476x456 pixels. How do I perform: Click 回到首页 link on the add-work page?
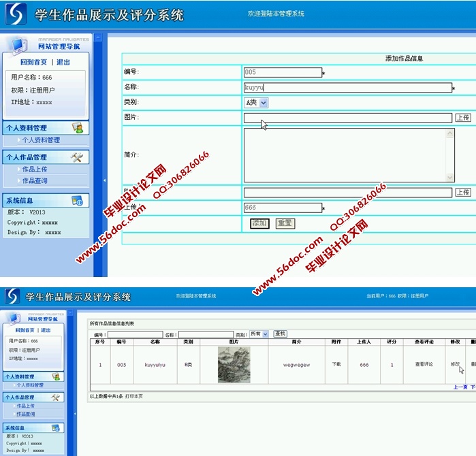pos(33,62)
